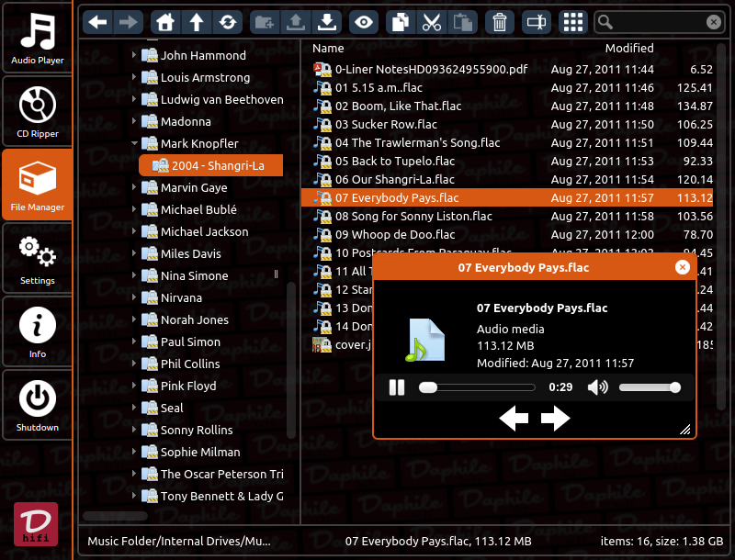Screen dimensions: 735x560
Task: Click the playback progress slider
Action: pyautogui.click(x=477, y=387)
